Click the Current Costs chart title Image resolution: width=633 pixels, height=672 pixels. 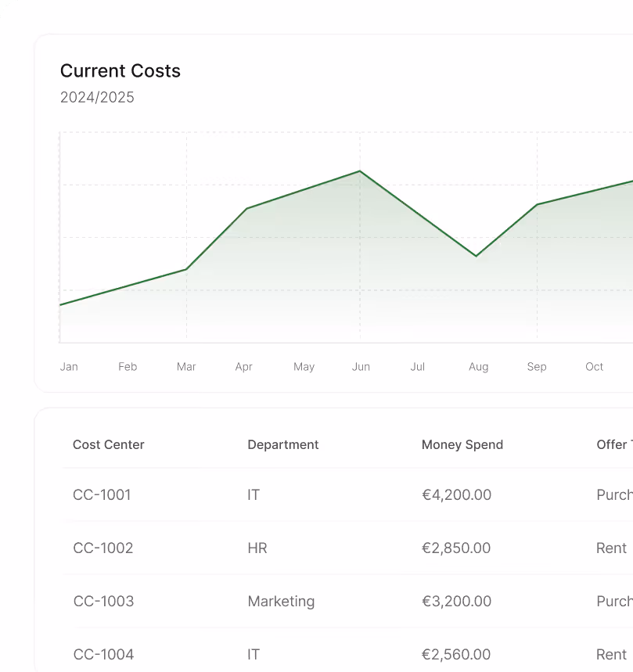(x=120, y=71)
